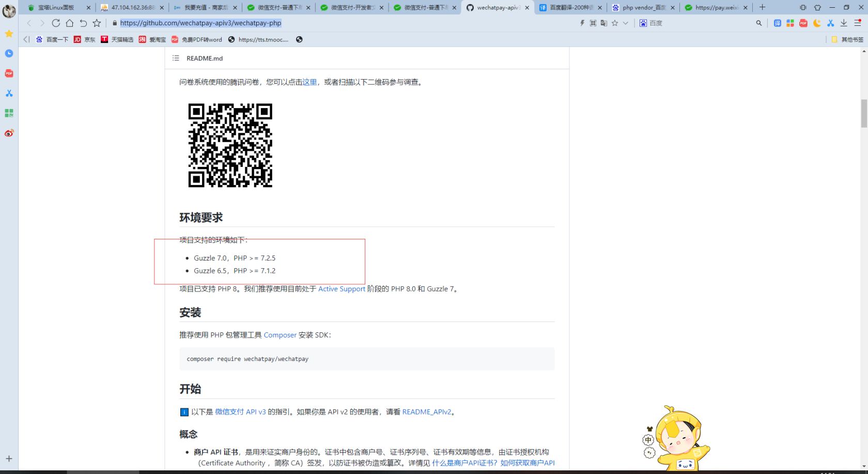868x474 pixels.
Task: Open the blue translate extension
Action: tap(778, 23)
